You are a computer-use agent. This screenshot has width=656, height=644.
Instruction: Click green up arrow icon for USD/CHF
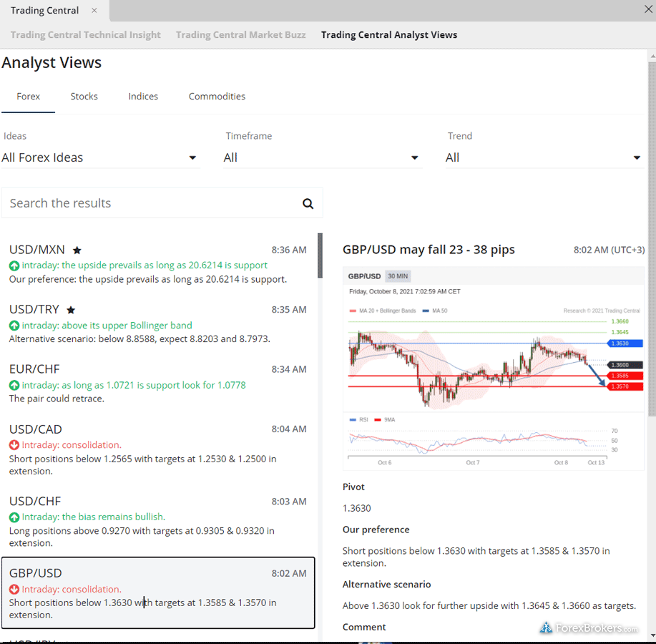14,517
